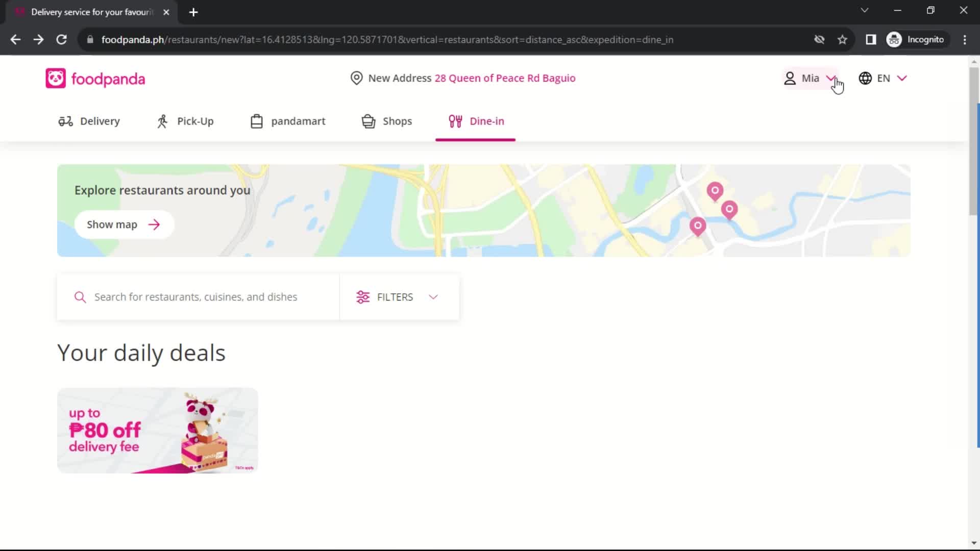Screen dimensions: 980x551
Task: Click the foodpanda panda logo icon
Action: tap(55, 79)
